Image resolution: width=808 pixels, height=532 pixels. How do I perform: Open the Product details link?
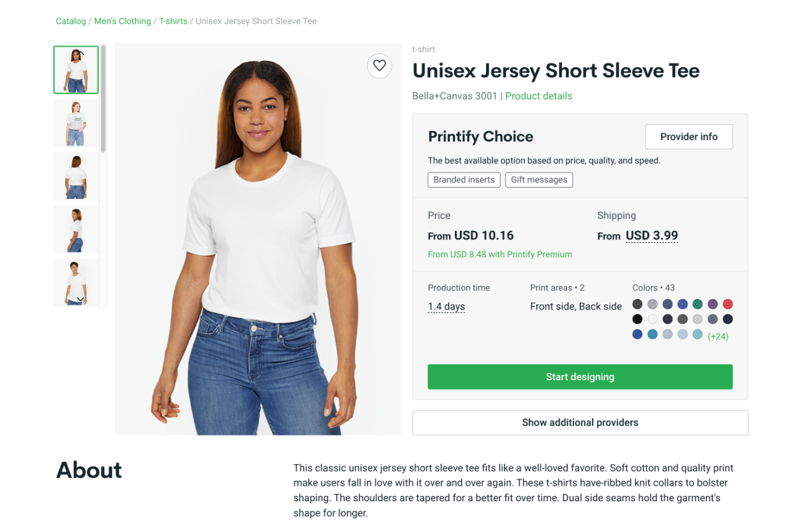538,96
